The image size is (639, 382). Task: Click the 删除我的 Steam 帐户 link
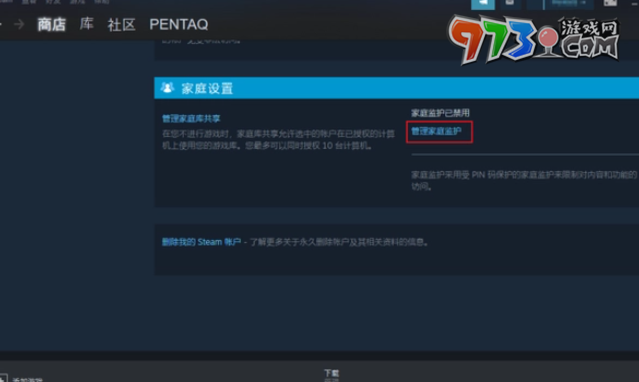[x=201, y=242]
